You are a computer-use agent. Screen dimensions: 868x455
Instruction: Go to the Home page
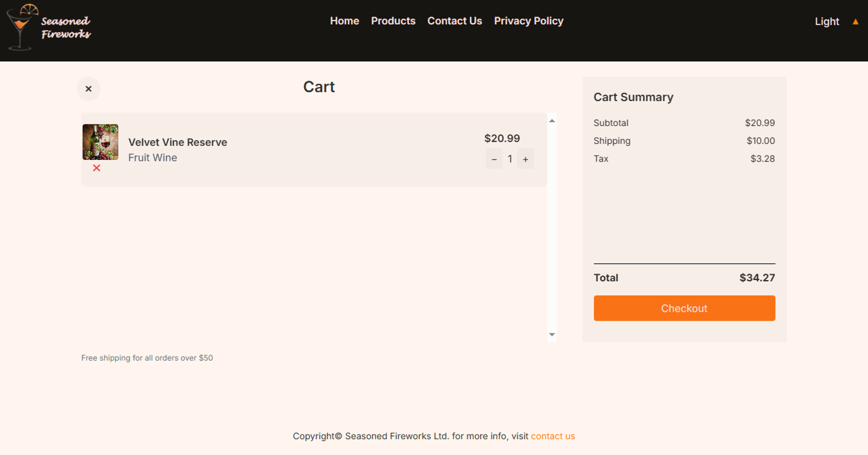[x=344, y=21]
